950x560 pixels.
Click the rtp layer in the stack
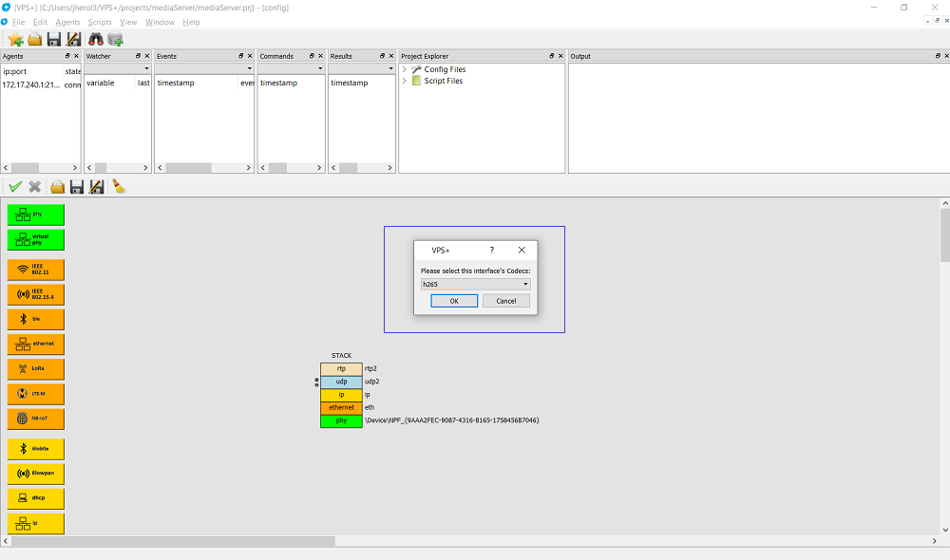(x=341, y=368)
